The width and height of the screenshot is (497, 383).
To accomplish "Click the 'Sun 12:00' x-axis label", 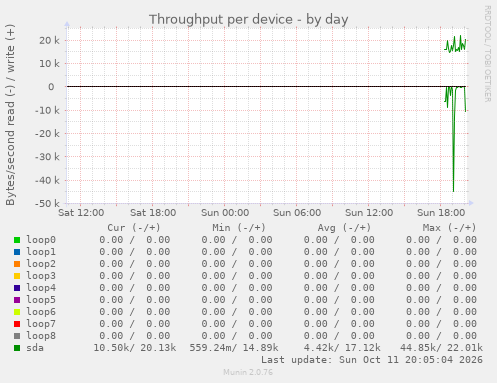I will [x=369, y=213].
